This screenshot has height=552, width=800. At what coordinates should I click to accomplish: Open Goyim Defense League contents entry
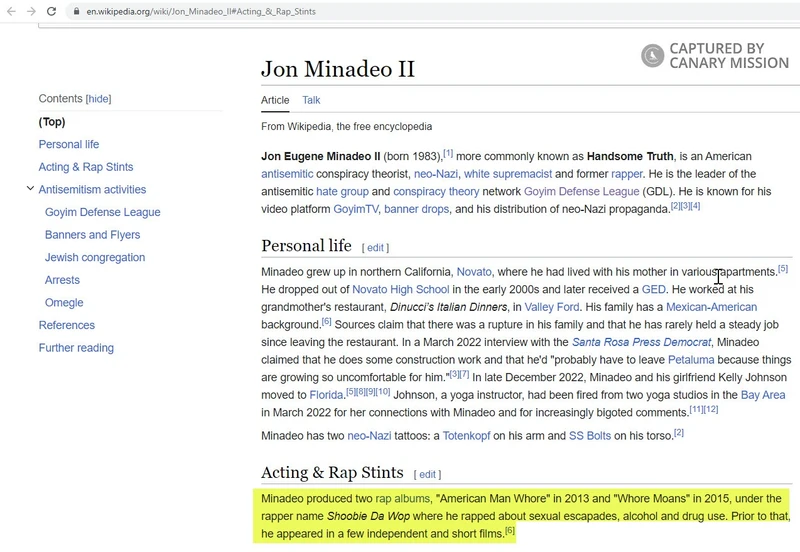(x=103, y=212)
